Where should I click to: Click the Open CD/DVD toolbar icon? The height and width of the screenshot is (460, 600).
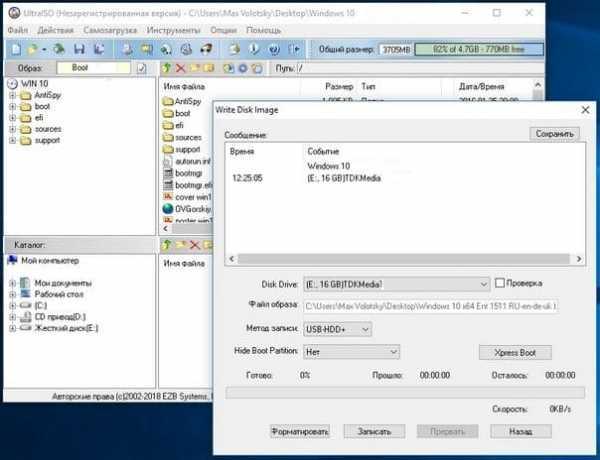coord(59,49)
